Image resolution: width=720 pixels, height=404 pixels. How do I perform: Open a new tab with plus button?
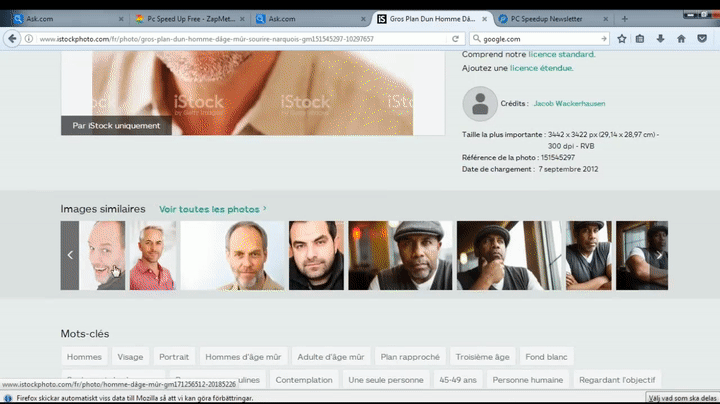point(625,18)
